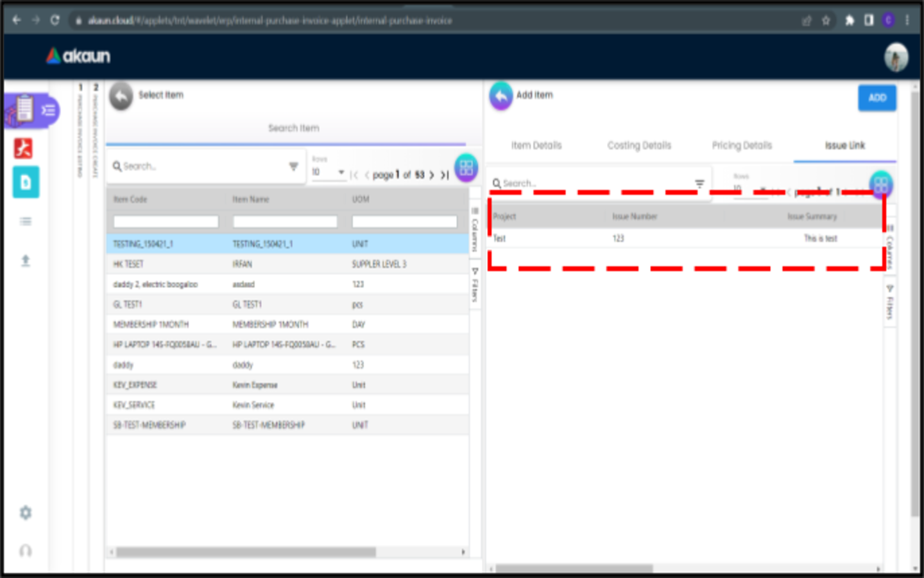Open the headset support icon in sidebar
The image size is (924, 578).
click(x=26, y=551)
